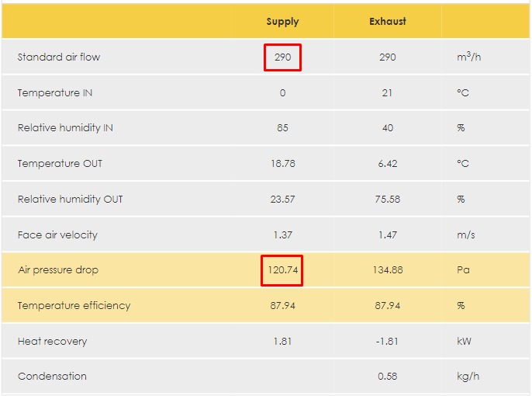Select the Exhaust column header

point(388,22)
